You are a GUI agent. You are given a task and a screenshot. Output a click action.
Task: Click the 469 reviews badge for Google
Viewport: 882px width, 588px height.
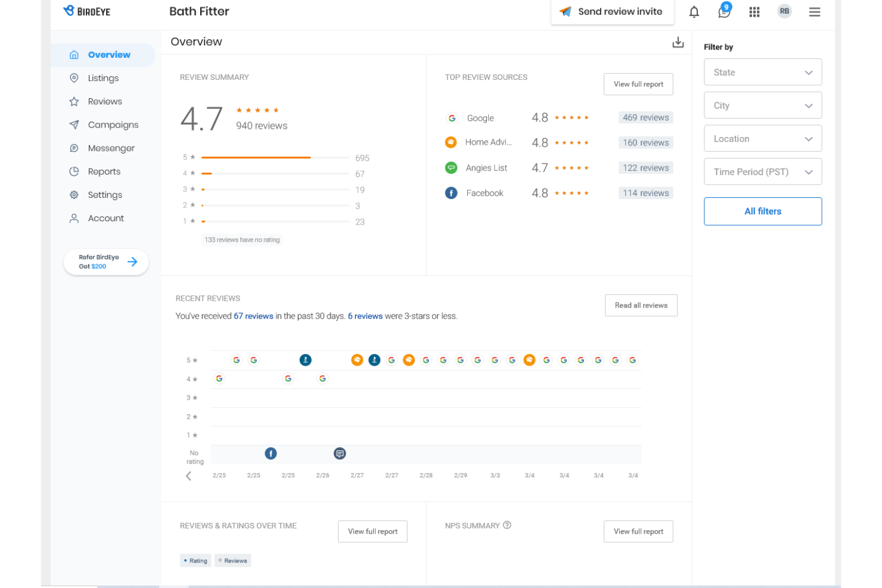(646, 117)
